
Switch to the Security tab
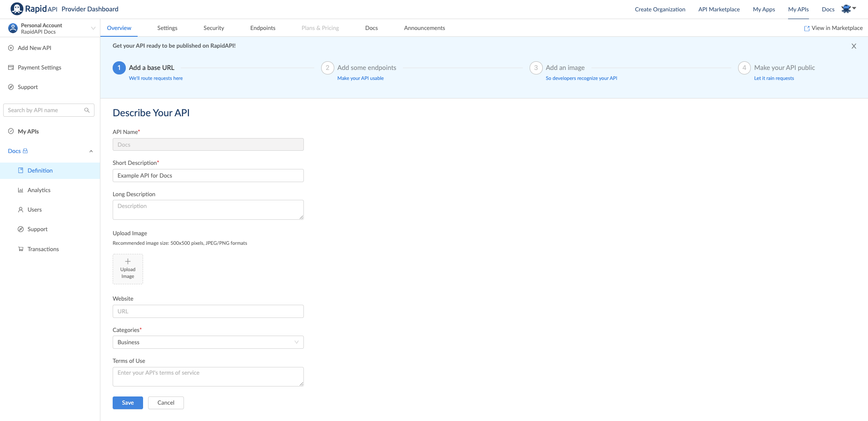coord(213,28)
